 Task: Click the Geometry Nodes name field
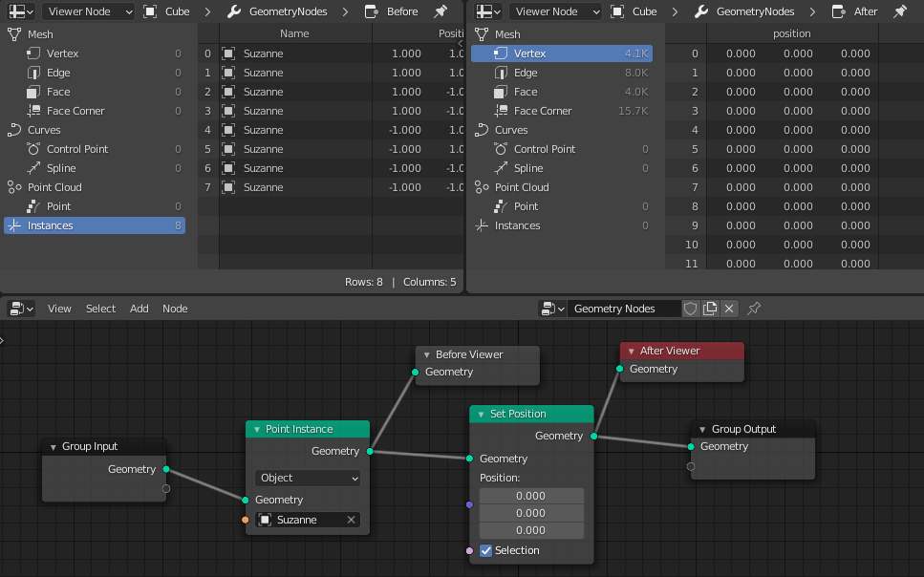tap(624, 309)
